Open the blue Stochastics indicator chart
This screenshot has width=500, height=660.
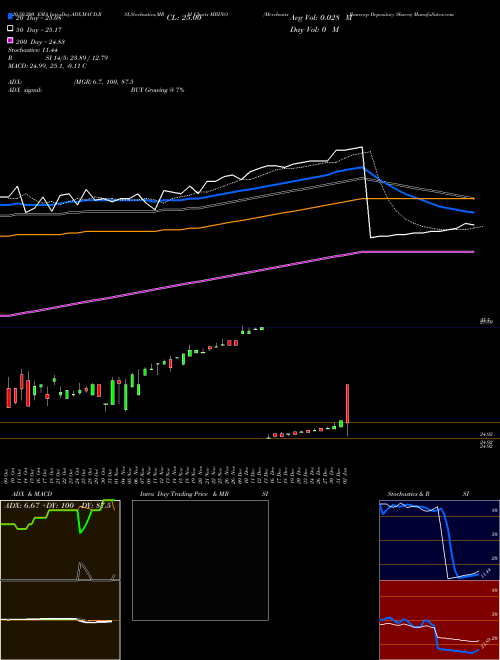439,540
